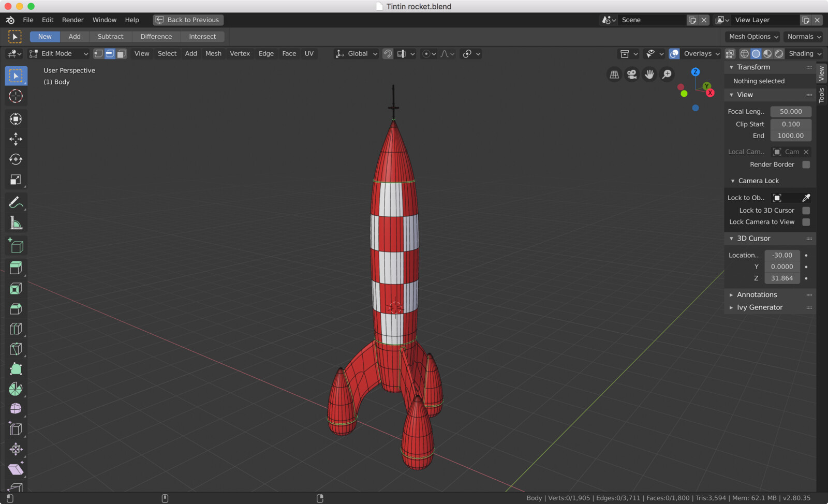Open the Render menu
Image resolution: width=828 pixels, height=504 pixels.
pos(73,20)
